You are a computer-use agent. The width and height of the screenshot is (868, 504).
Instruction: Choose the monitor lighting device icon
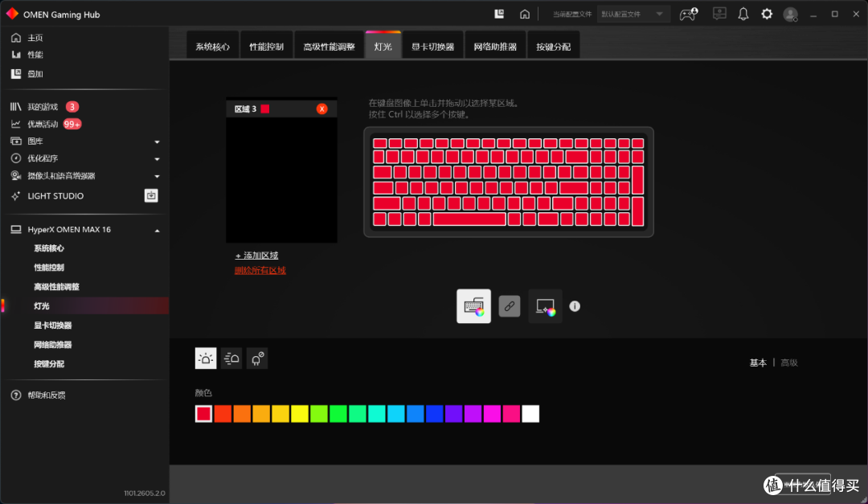coord(545,305)
